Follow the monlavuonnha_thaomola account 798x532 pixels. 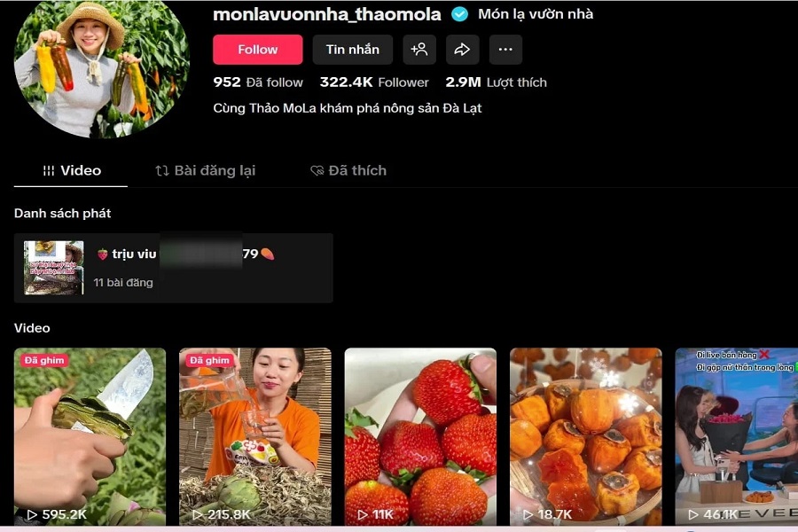tap(257, 50)
